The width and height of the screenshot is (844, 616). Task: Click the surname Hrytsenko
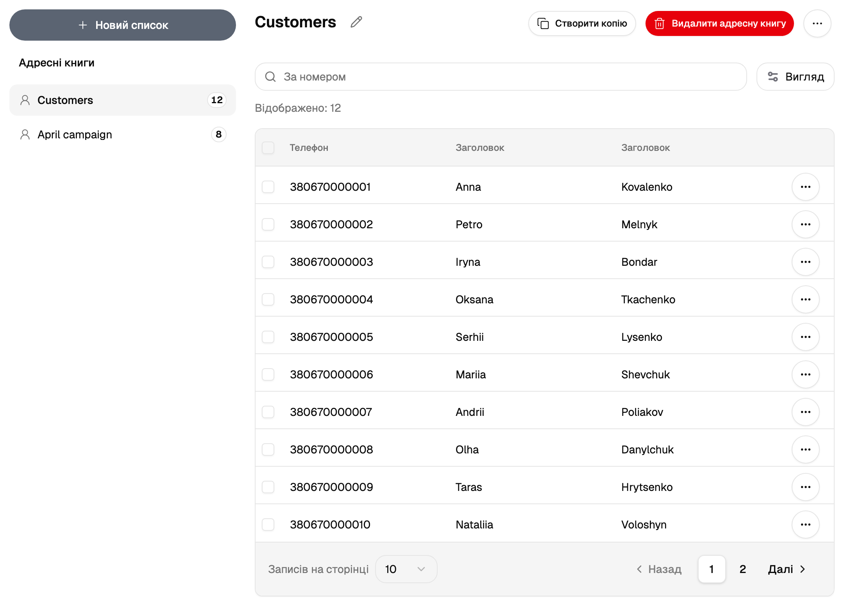(647, 487)
